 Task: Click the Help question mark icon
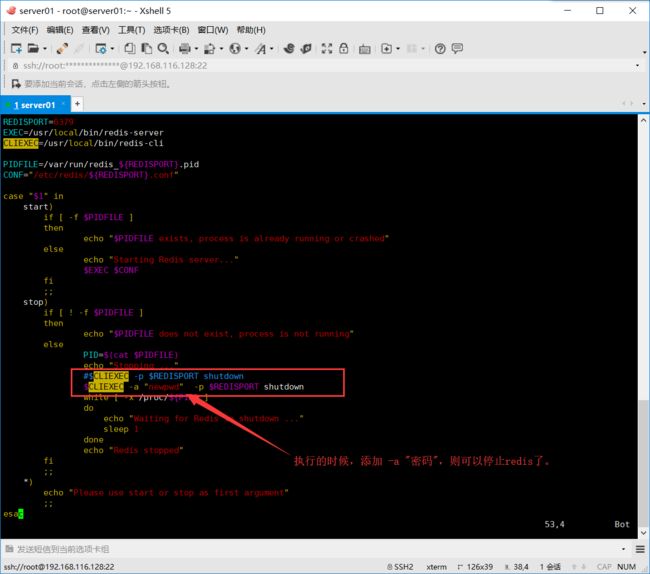440,49
